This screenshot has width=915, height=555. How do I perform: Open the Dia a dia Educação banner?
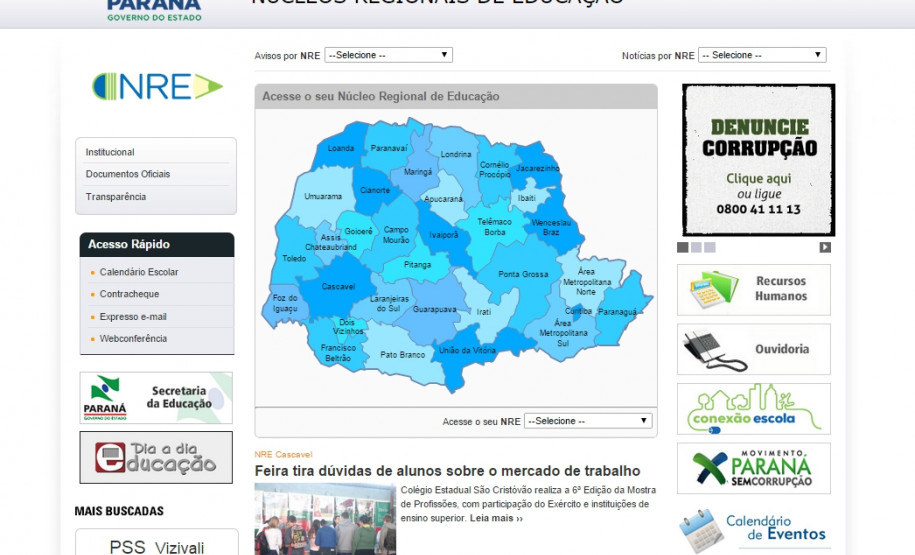[x=156, y=458]
